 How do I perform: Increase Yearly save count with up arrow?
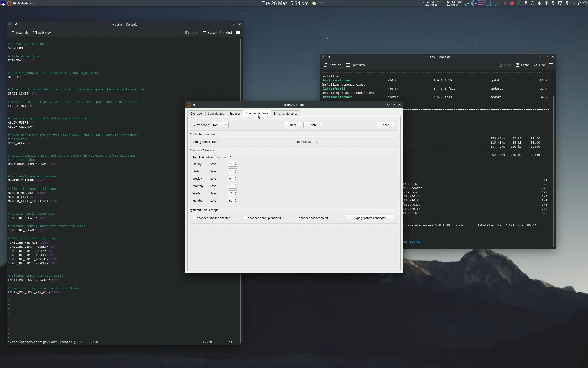pos(235,192)
